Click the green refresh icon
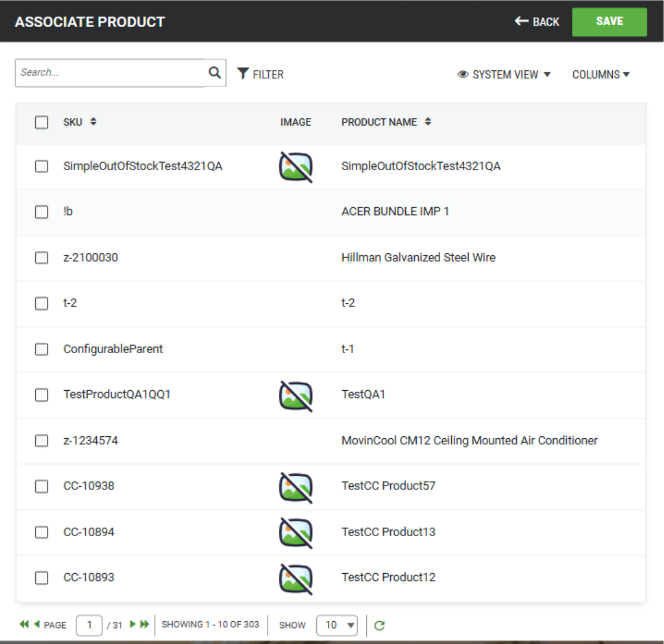Image resolution: width=664 pixels, height=644 pixels. pyautogui.click(x=379, y=626)
